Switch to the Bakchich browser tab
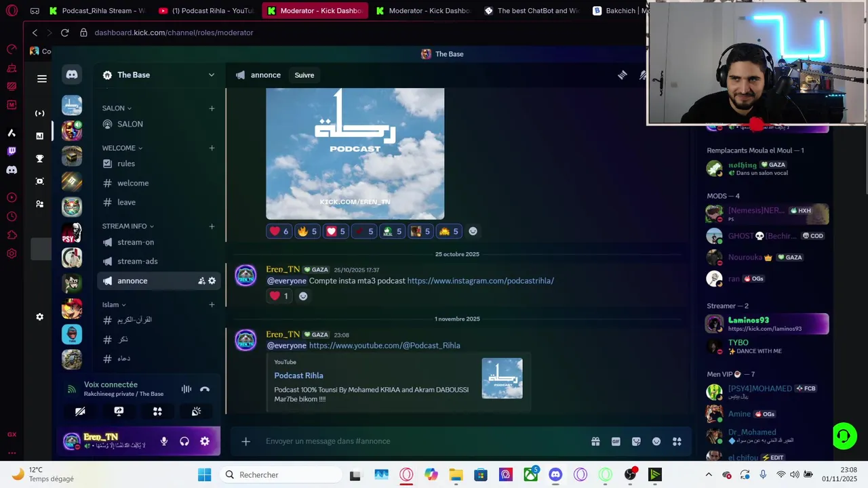This screenshot has height=488, width=868. [x=620, y=11]
